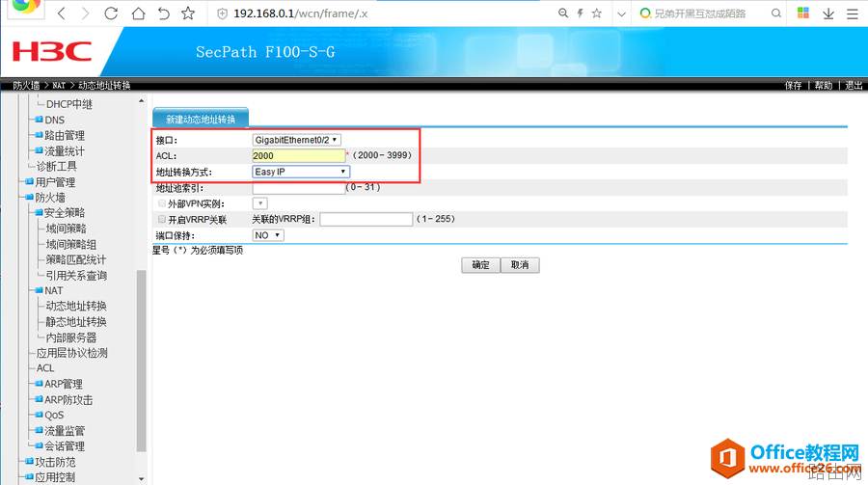Screen dimensions: 868x485
Task: Click the 地址池索引 input field
Action: click(298, 188)
